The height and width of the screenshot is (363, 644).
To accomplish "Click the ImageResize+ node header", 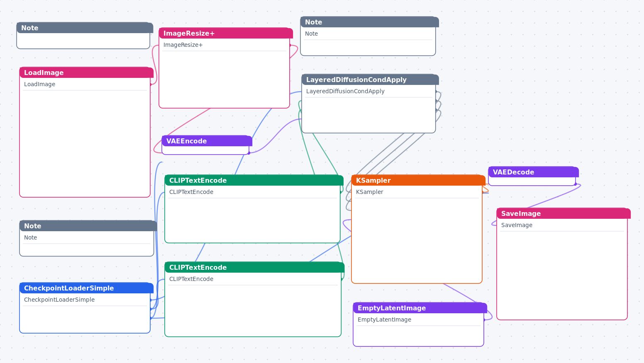I will 226,33.
